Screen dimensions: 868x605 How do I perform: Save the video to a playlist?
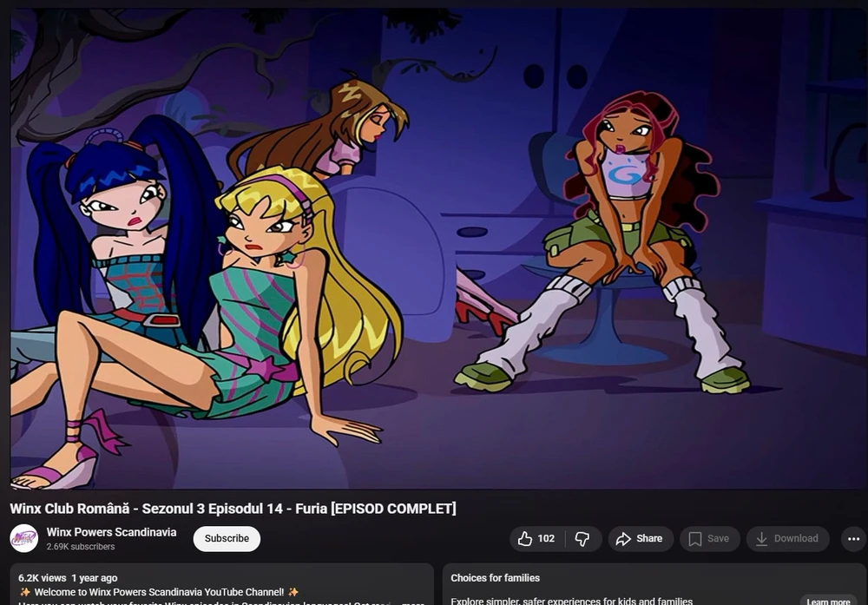[x=710, y=538]
